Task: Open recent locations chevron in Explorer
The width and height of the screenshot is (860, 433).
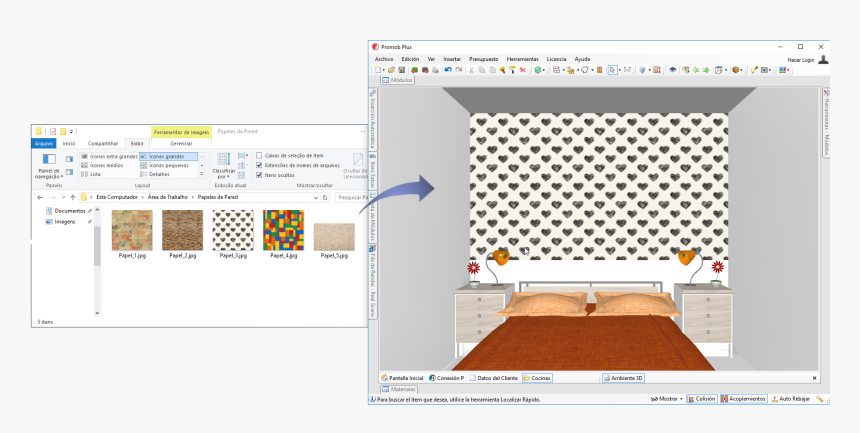Action: pyautogui.click(x=63, y=198)
